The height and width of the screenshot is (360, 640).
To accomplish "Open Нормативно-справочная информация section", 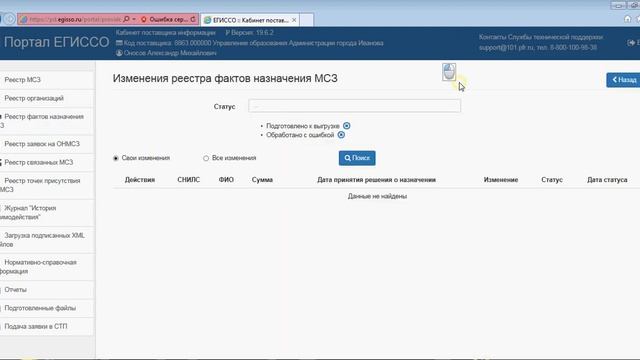I will (x=47, y=267).
